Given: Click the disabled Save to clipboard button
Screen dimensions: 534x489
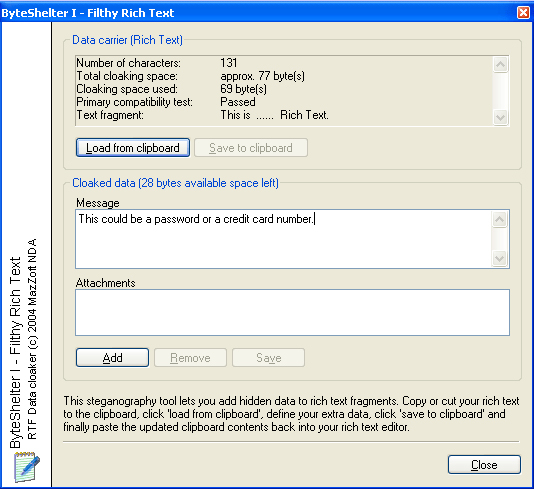Looking at the screenshot, I should [x=251, y=148].
